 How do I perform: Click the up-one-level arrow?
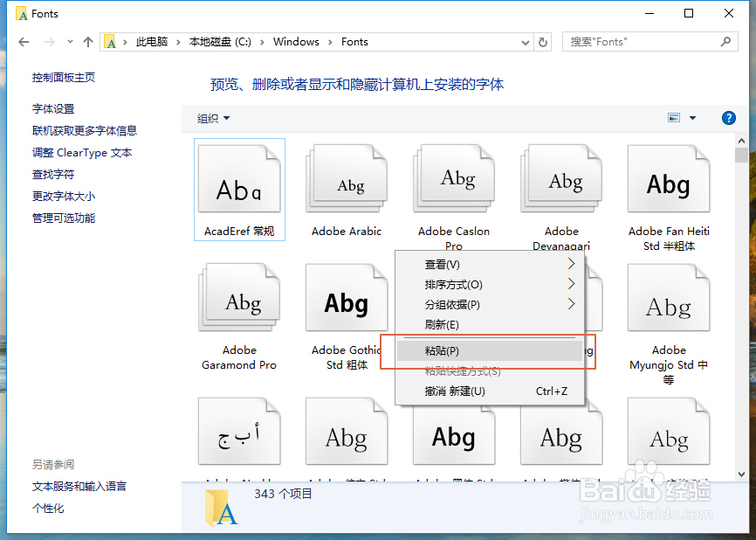pos(88,42)
